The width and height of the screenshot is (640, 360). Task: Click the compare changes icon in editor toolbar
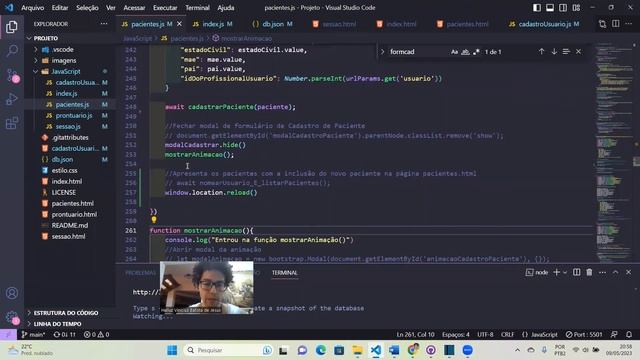click(x=602, y=24)
